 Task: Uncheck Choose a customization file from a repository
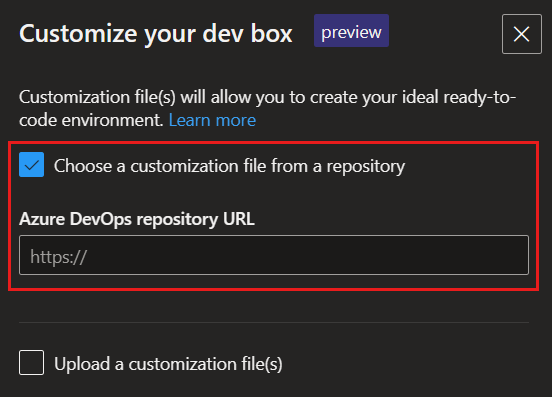(x=32, y=165)
